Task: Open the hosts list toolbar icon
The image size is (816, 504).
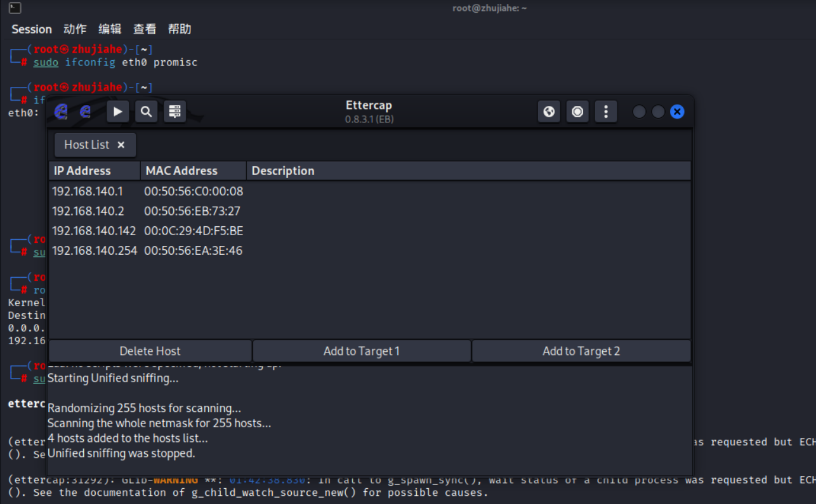Action: point(175,112)
